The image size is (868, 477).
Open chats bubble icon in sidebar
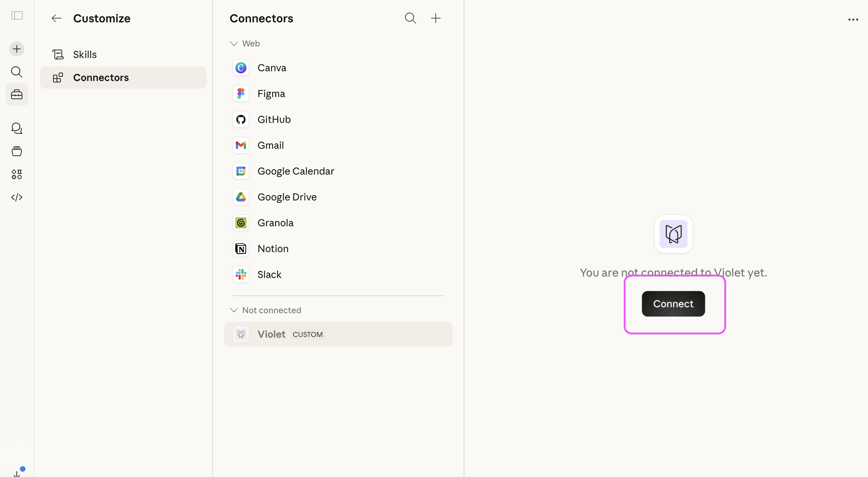click(17, 129)
